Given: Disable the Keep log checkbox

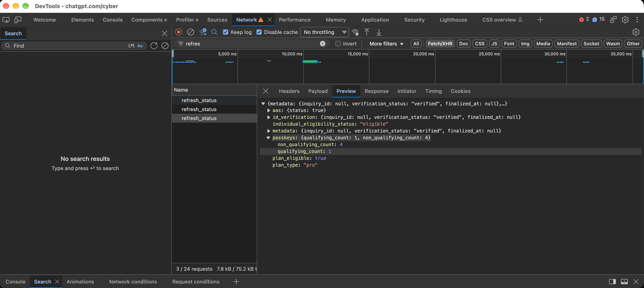Looking at the screenshot, I should click(225, 32).
